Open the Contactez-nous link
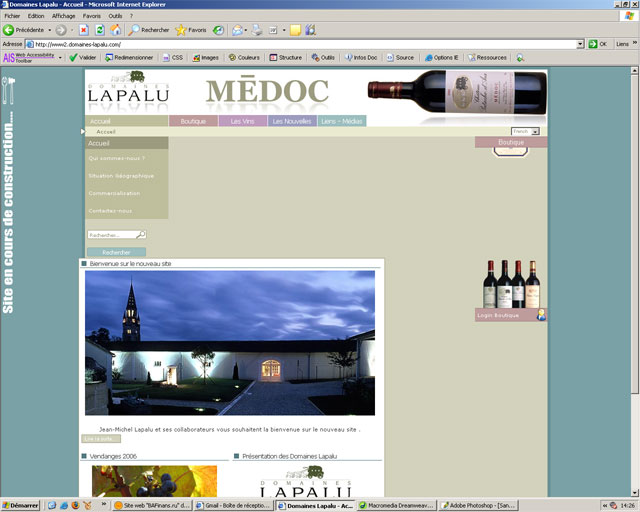 (x=110, y=211)
